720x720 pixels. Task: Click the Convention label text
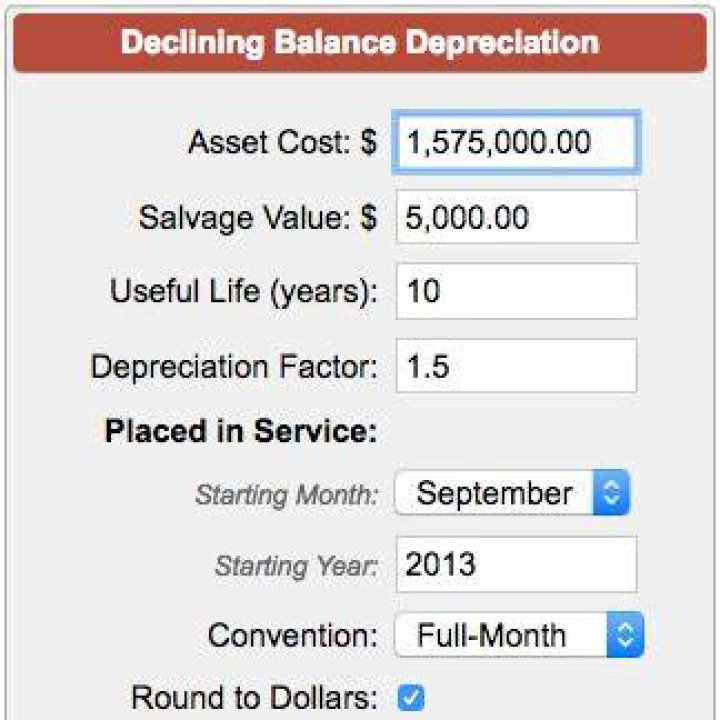pos(292,636)
